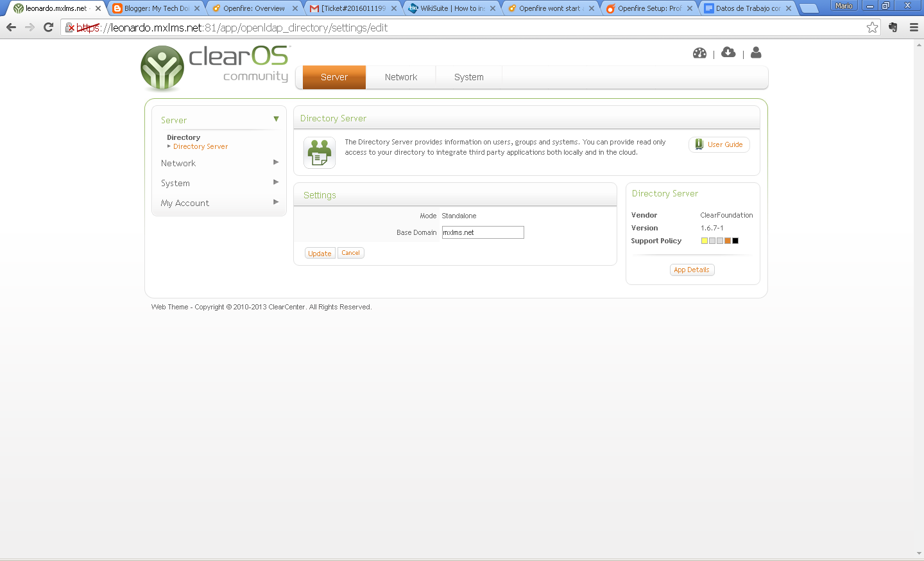Screen dimensions: 924x561
Task: Click the User Guide book icon
Action: coord(699,144)
